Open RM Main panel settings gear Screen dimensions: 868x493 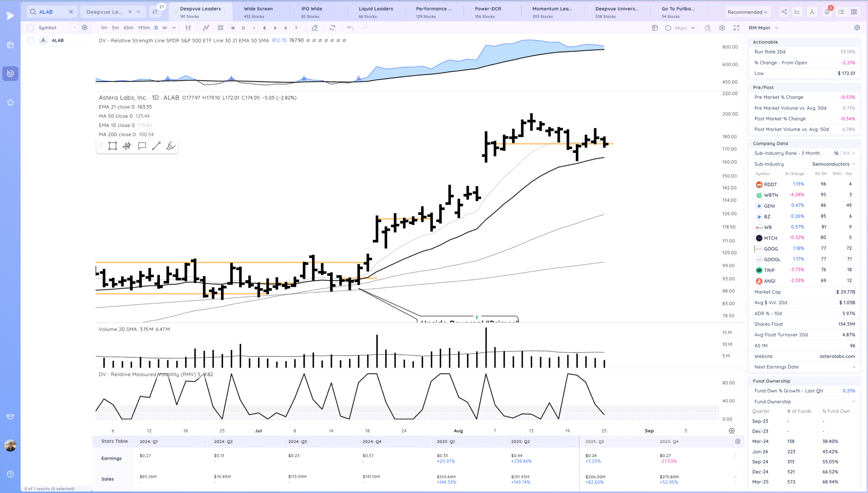[857, 28]
